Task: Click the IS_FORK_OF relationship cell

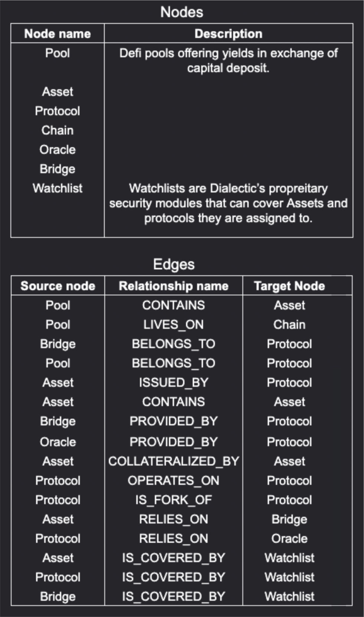Action: [173, 500]
